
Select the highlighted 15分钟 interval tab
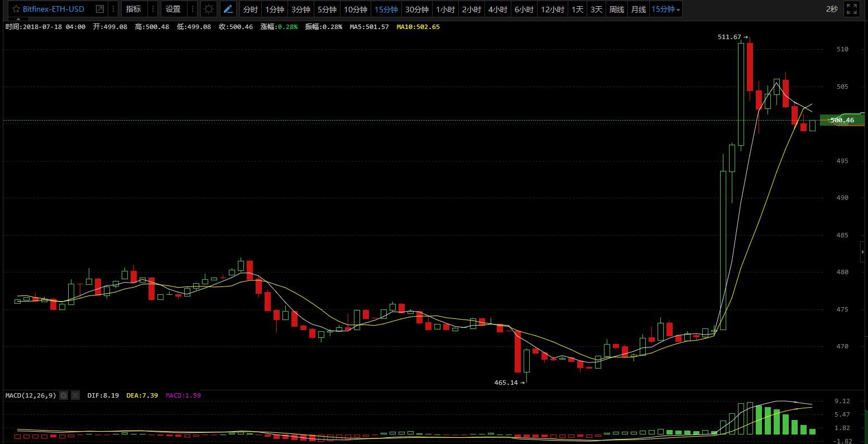386,9
